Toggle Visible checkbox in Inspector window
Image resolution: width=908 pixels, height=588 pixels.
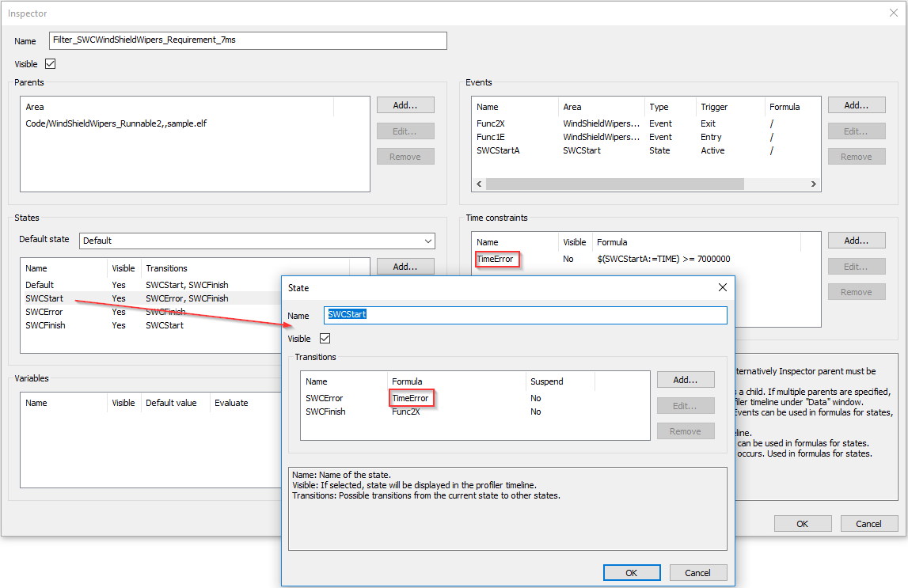point(51,64)
